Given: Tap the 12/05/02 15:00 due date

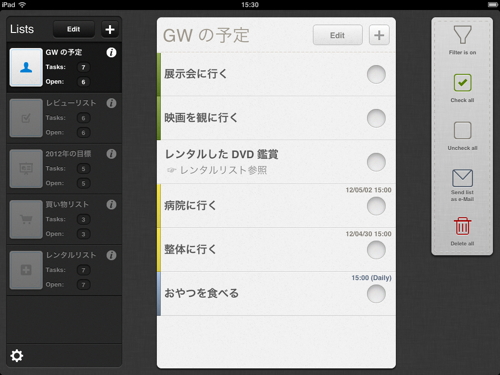Looking at the screenshot, I should click(x=368, y=190).
